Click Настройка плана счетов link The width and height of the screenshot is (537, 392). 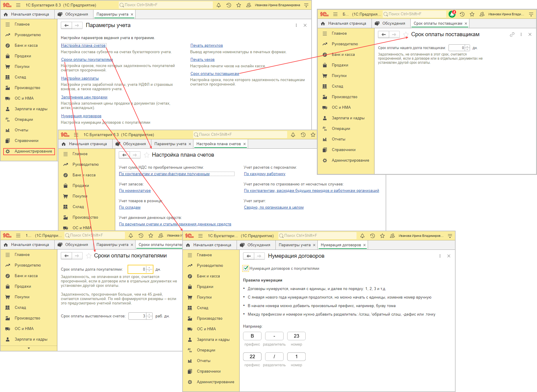click(83, 45)
